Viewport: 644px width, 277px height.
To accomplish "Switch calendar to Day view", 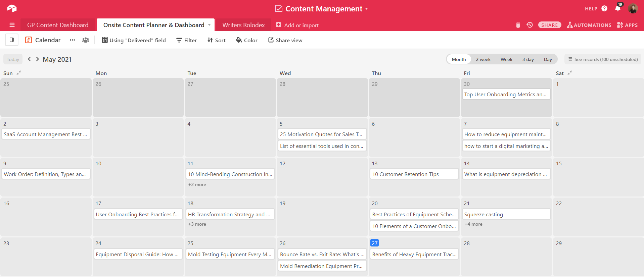I will click(548, 59).
